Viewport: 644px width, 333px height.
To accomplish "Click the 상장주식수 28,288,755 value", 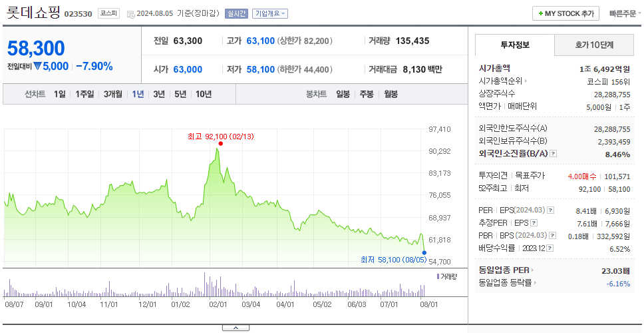I will click(612, 95).
